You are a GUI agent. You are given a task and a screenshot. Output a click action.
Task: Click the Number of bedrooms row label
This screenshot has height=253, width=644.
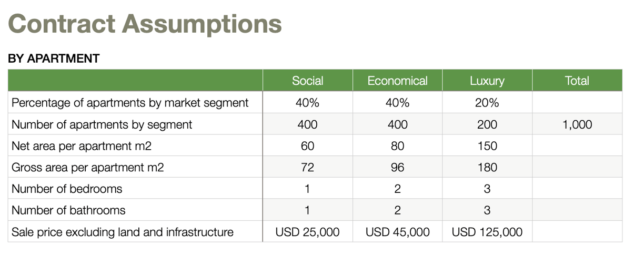tap(67, 189)
